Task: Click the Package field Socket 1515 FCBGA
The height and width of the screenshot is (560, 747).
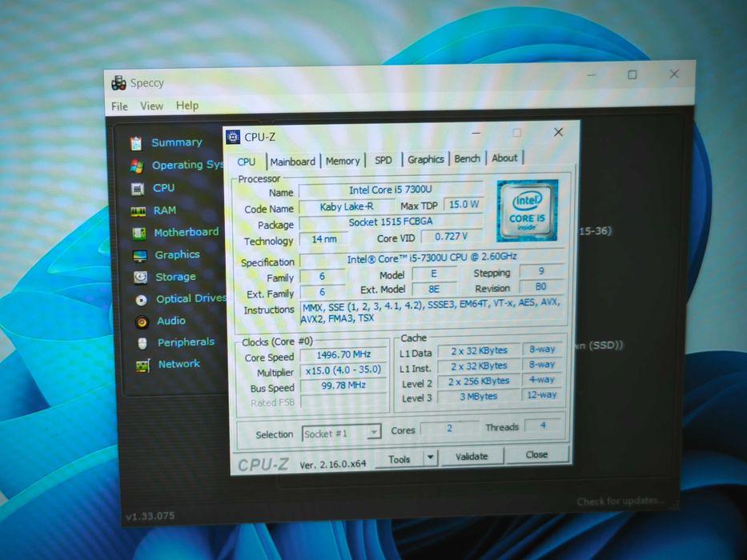Action: point(390,222)
